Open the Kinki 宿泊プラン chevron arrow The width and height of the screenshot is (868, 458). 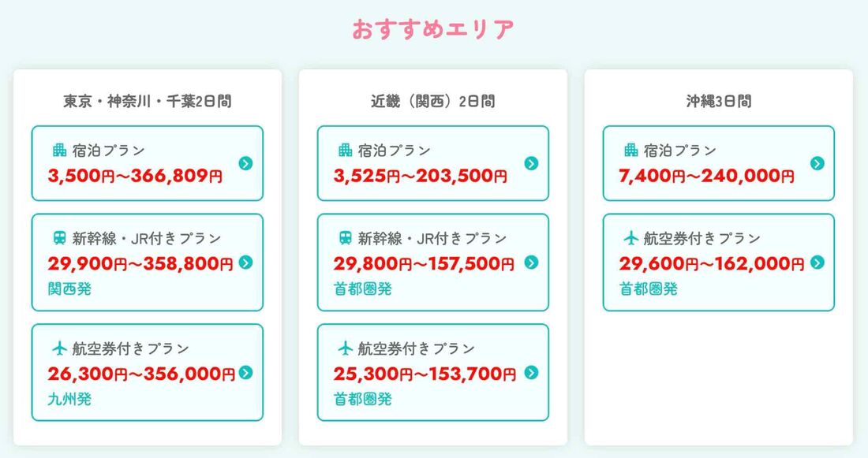(x=531, y=163)
